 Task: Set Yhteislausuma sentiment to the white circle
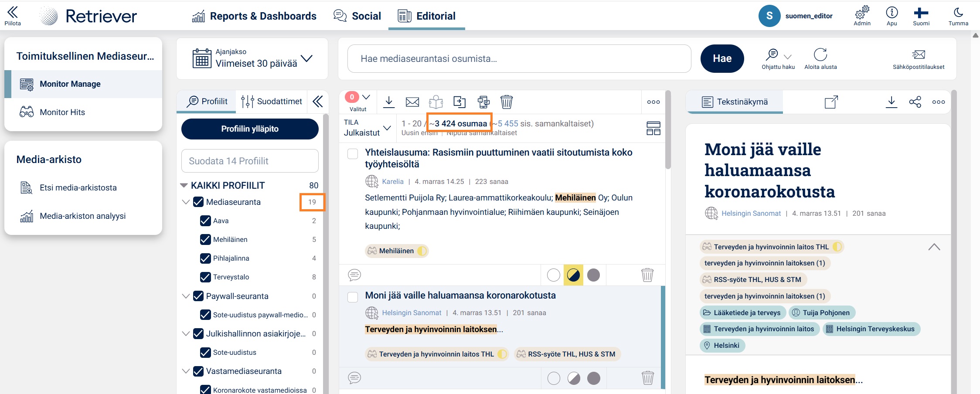click(x=553, y=275)
